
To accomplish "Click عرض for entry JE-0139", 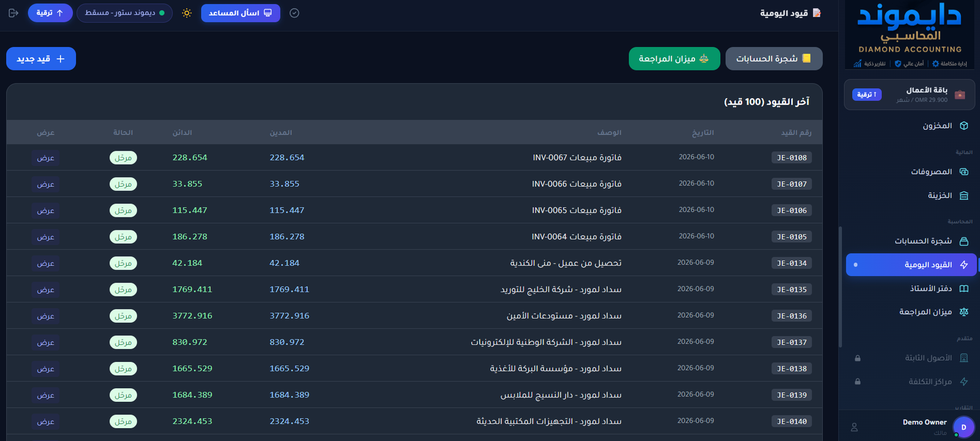I will click(x=46, y=395).
